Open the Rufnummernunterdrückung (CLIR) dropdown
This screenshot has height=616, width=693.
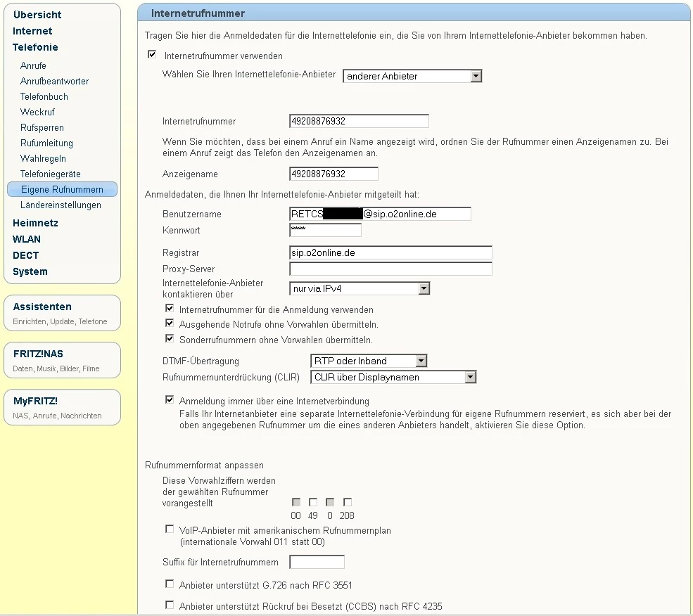pyautogui.click(x=393, y=377)
